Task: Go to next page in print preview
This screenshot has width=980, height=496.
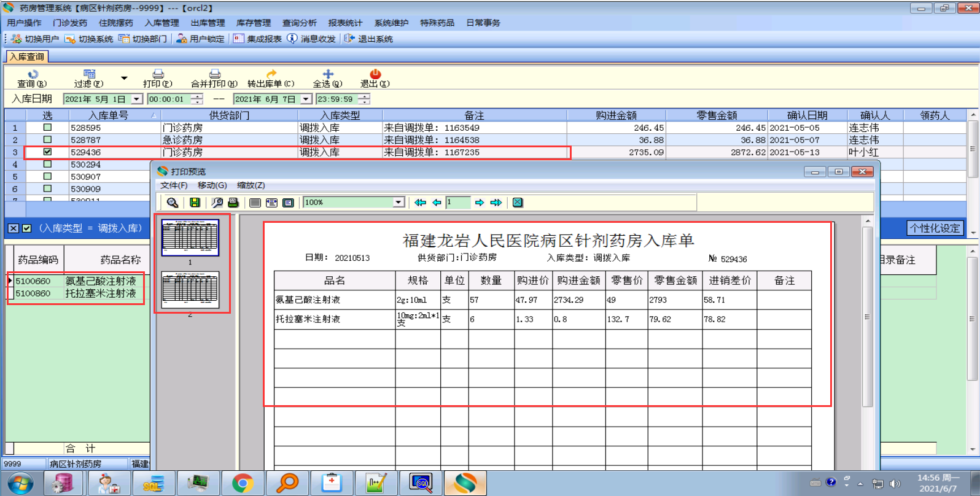Action: 480,203
